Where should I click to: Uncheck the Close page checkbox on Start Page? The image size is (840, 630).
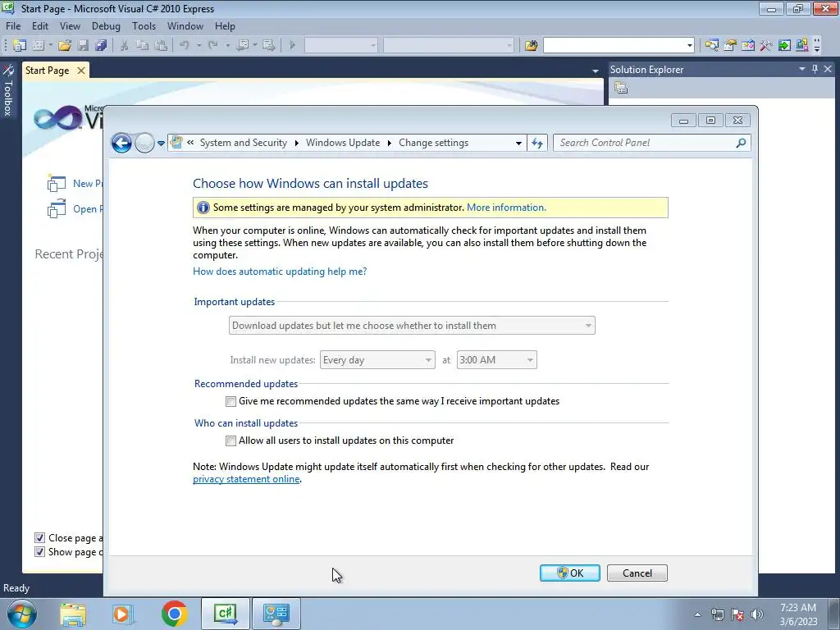pos(39,538)
